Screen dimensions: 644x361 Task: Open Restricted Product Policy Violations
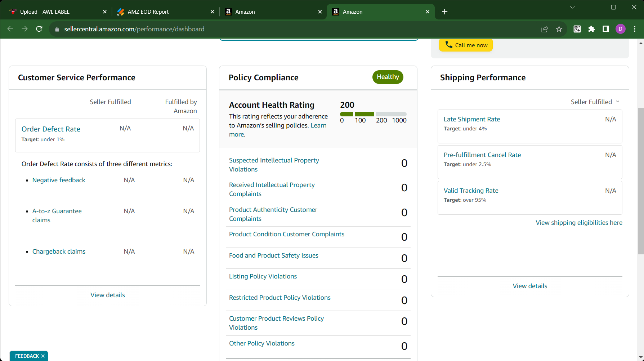click(280, 298)
